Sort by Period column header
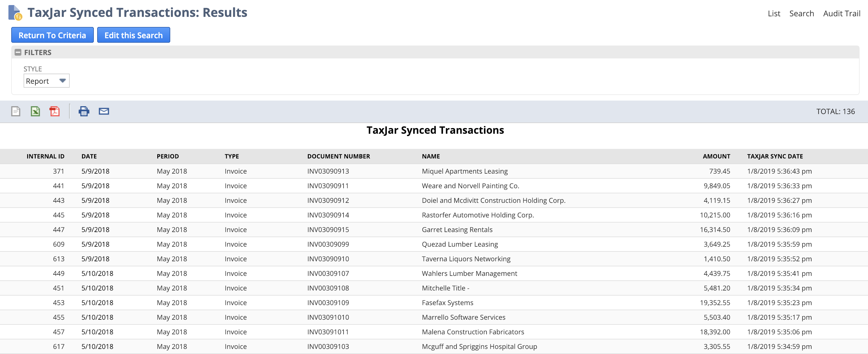The width and height of the screenshot is (868, 354). coord(168,156)
